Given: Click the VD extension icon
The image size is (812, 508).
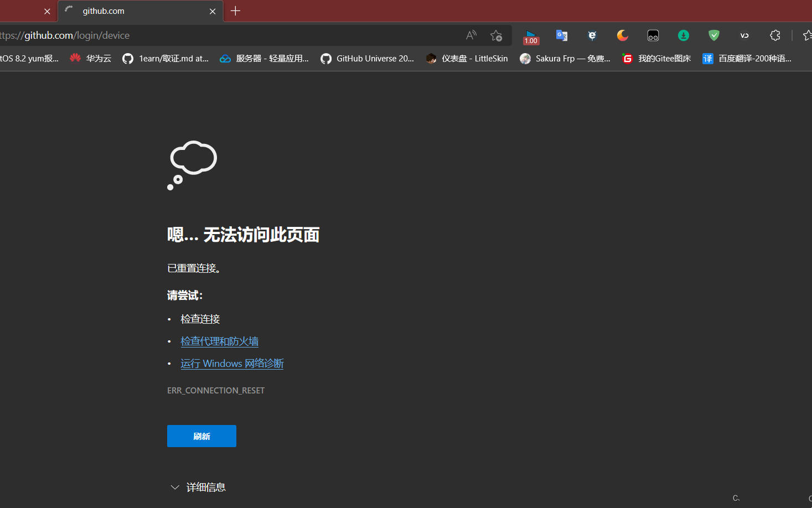Looking at the screenshot, I should coord(744,35).
